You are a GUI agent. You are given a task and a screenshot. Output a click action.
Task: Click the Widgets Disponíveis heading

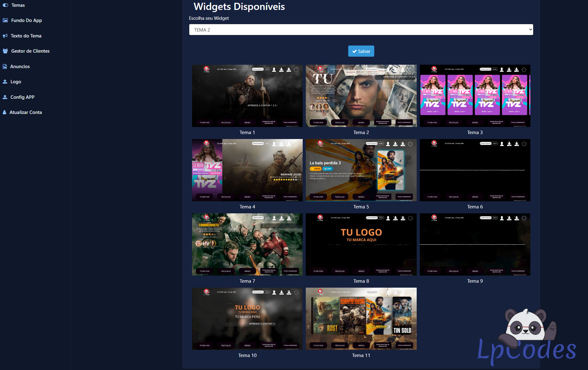[239, 7]
